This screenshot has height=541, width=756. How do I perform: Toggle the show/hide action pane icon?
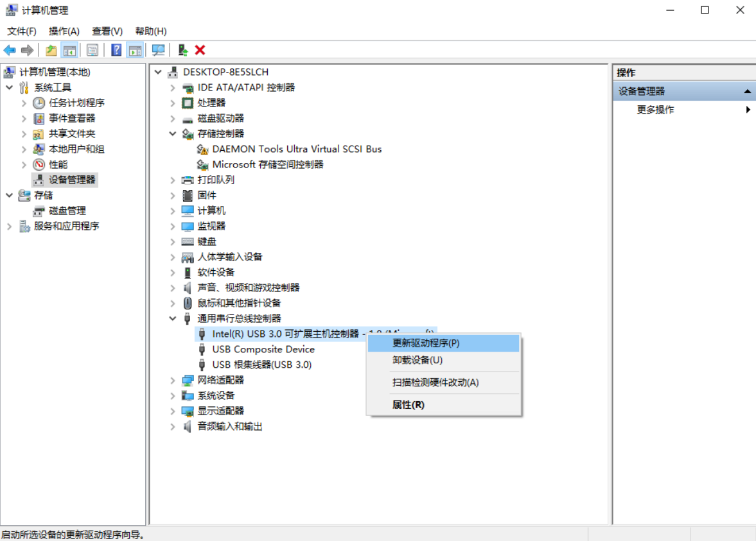pyautogui.click(x=135, y=50)
